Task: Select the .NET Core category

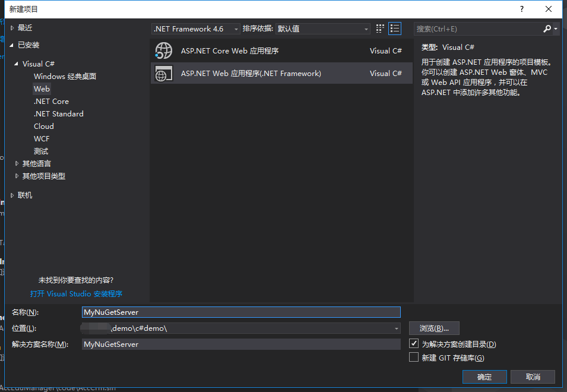Action: (51, 101)
